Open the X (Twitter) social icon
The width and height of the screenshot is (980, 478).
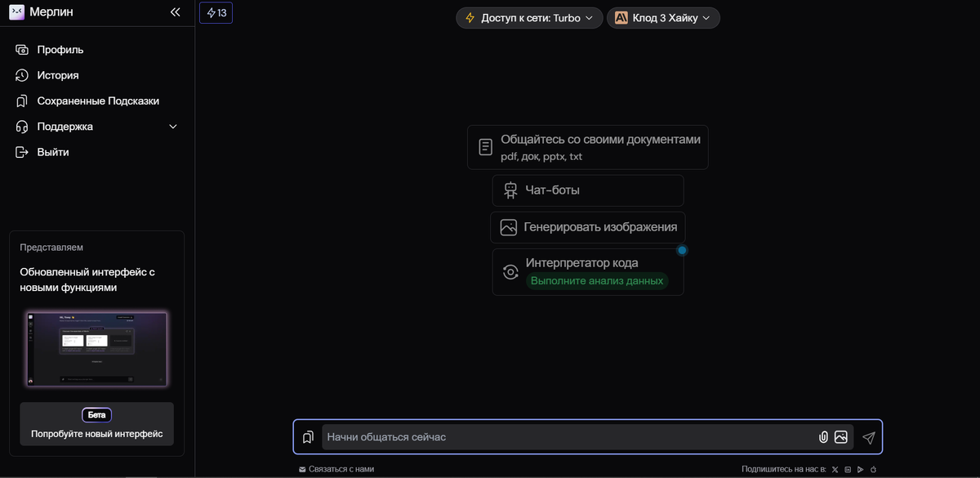coord(835,470)
